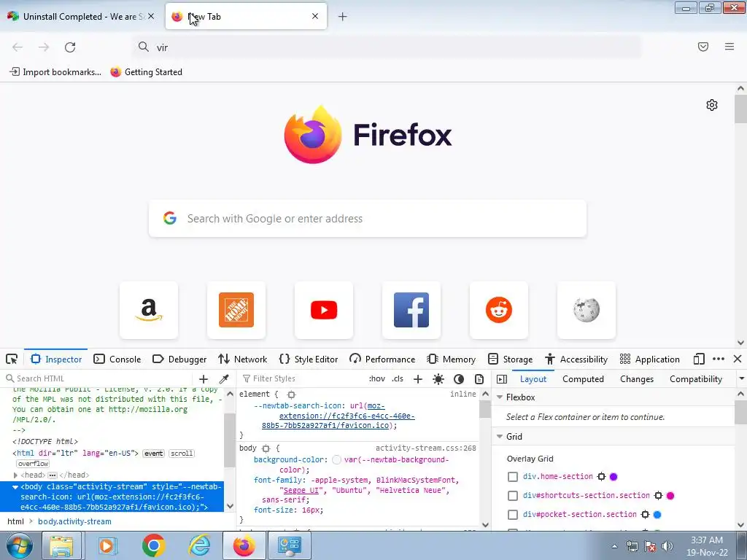Open the favicon.ico moz-extension URL link
The width and height of the screenshot is (747, 560).
[338, 416]
